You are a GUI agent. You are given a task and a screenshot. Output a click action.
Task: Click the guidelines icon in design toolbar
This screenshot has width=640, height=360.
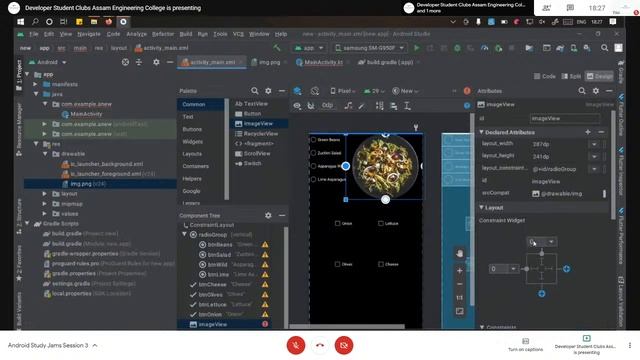pos(407,106)
